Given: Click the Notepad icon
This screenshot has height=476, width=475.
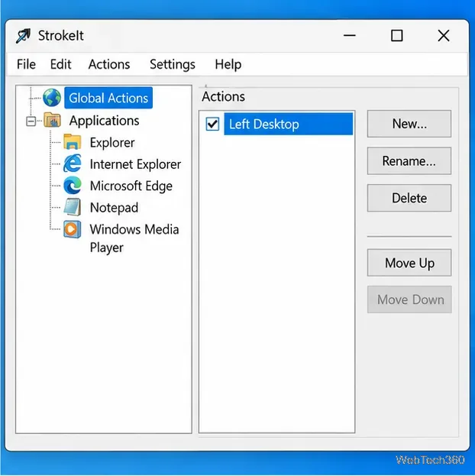Looking at the screenshot, I should coord(73,207).
